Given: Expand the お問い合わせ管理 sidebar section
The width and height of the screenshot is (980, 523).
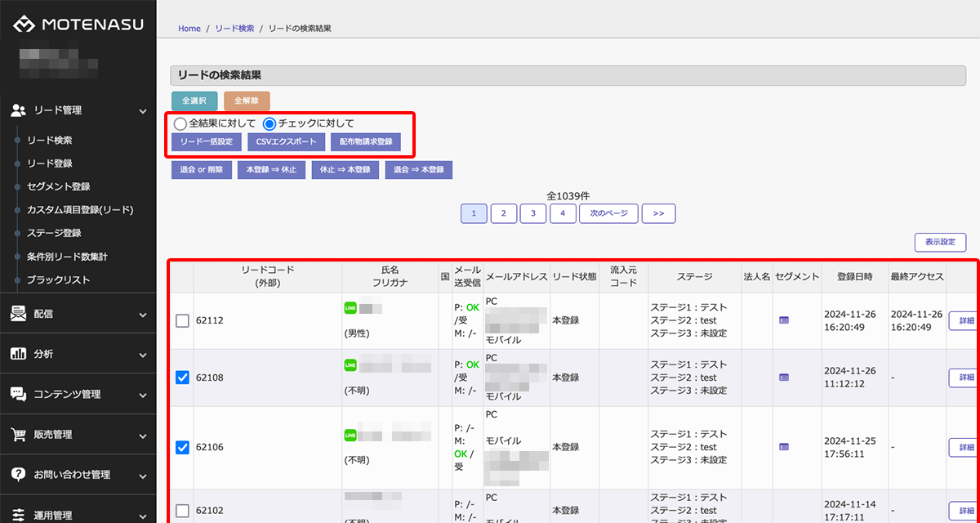Looking at the screenshot, I should (x=78, y=474).
